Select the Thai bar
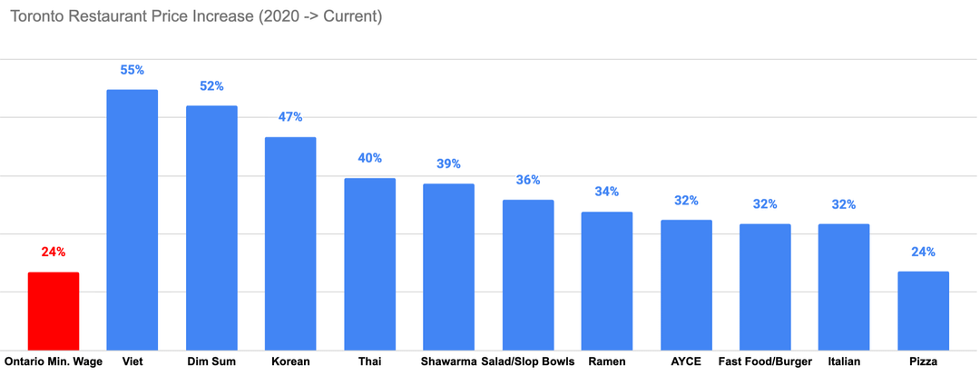This screenshot has height=376, width=980. pos(369,263)
